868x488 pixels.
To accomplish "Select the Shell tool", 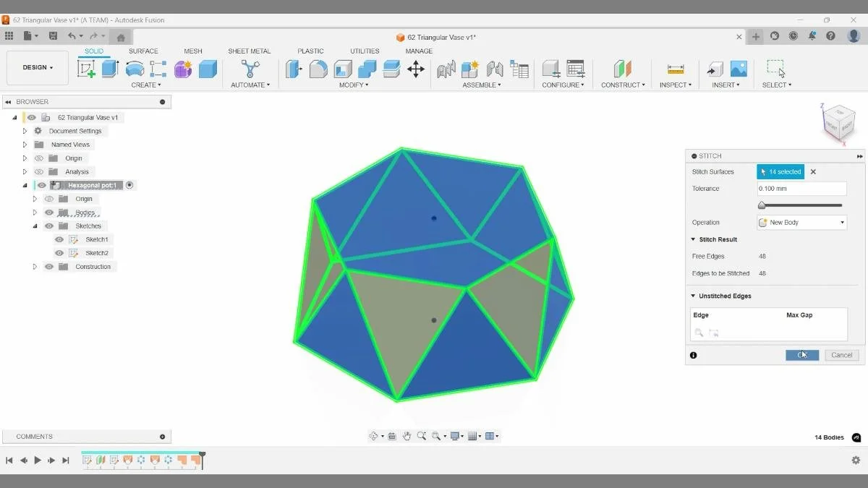I will click(343, 69).
